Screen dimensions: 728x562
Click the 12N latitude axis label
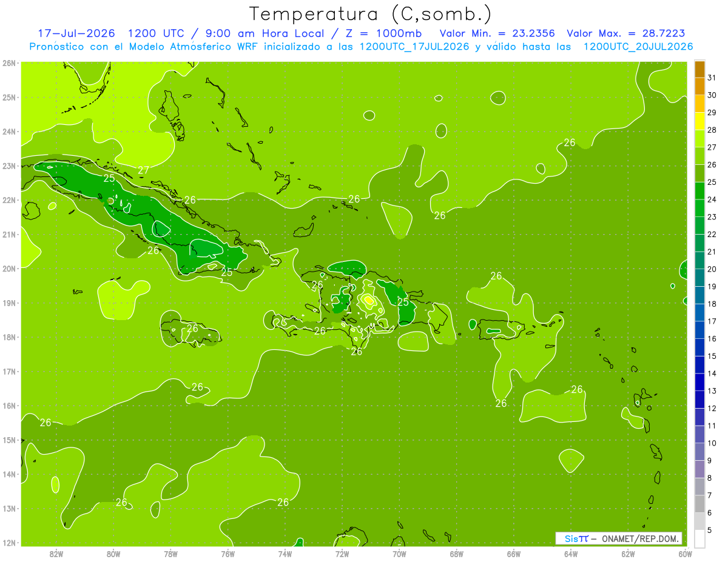9,543
